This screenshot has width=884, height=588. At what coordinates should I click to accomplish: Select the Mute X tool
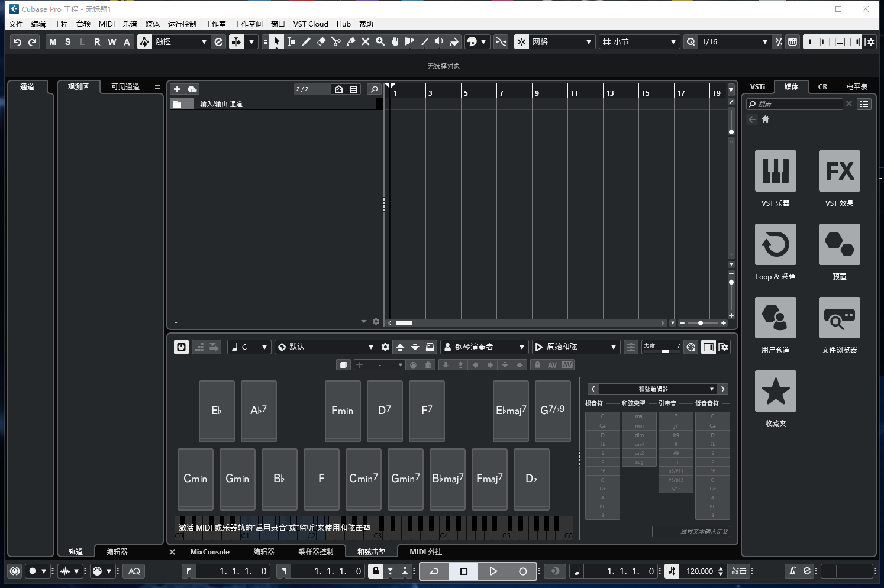point(366,41)
